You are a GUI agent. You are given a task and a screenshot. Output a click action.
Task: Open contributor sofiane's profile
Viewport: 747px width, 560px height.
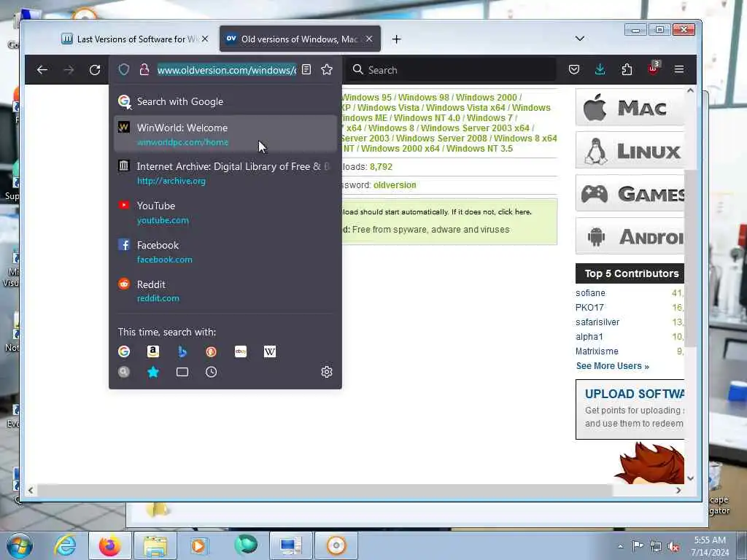(590, 293)
